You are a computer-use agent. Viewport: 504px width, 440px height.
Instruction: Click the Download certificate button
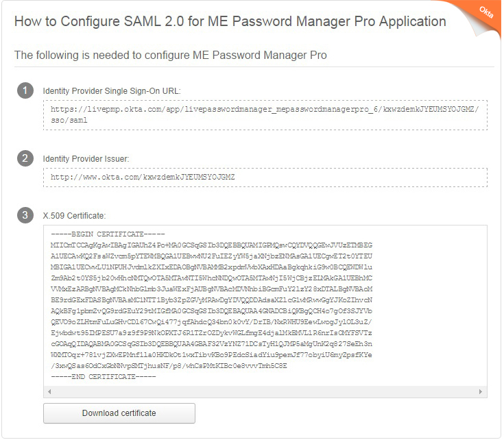click(119, 413)
